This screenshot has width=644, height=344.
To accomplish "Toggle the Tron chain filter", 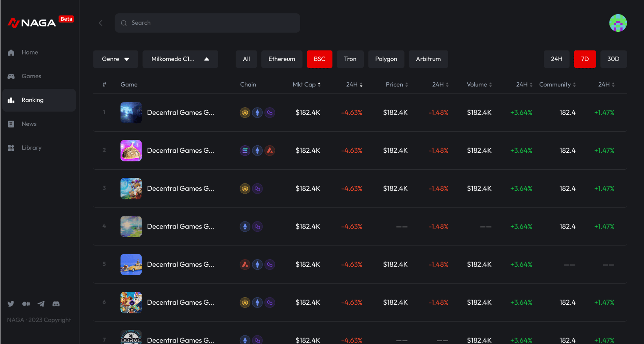I will tap(350, 59).
